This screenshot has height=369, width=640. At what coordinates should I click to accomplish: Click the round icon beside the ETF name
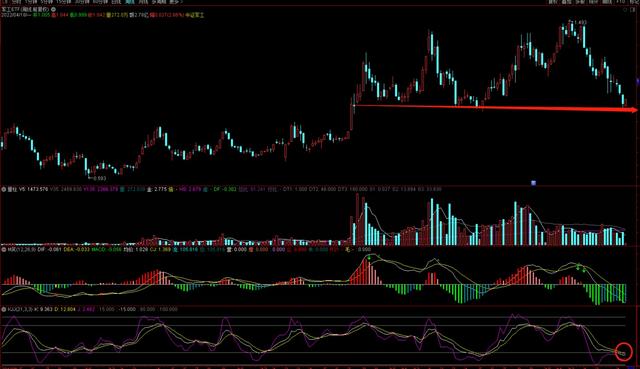click(53, 9)
